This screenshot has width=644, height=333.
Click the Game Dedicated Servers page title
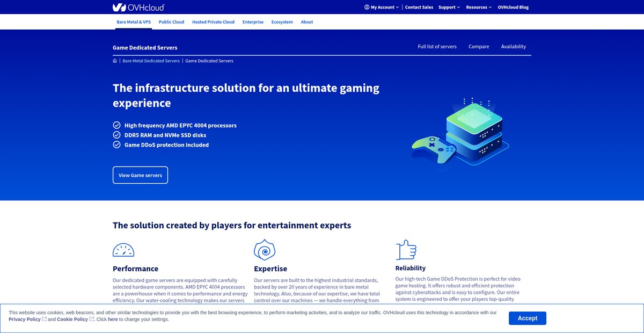pos(145,47)
